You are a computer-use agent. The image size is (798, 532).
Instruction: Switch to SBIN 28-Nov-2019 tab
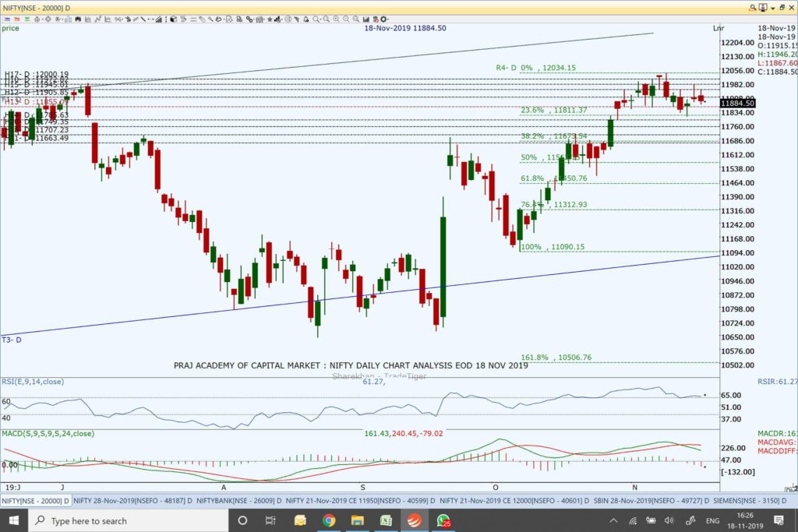pos(651,501)
